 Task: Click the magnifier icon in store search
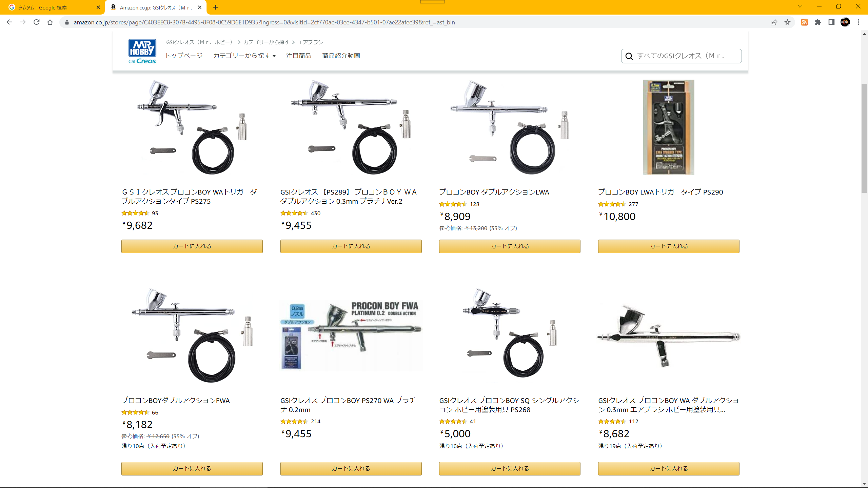tap(629, 56)
